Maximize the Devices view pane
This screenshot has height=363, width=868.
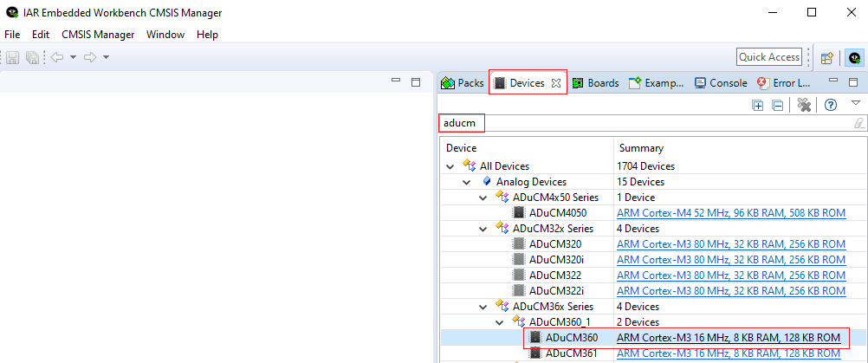pyautogui.click(x=853, y=82)
